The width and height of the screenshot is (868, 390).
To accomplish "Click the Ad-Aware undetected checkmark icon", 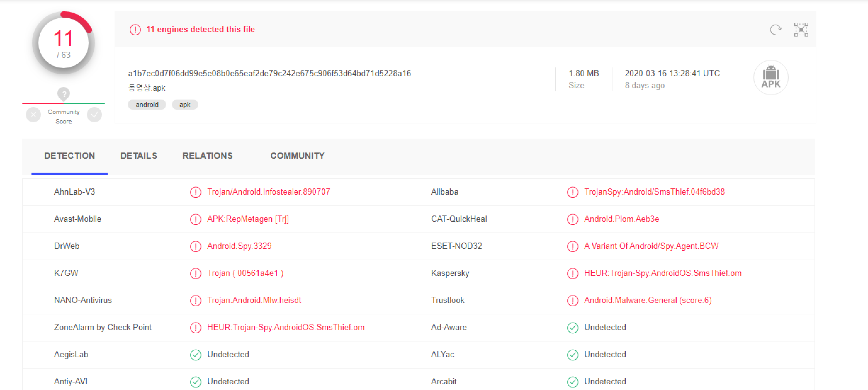I will tap(572, 328).
